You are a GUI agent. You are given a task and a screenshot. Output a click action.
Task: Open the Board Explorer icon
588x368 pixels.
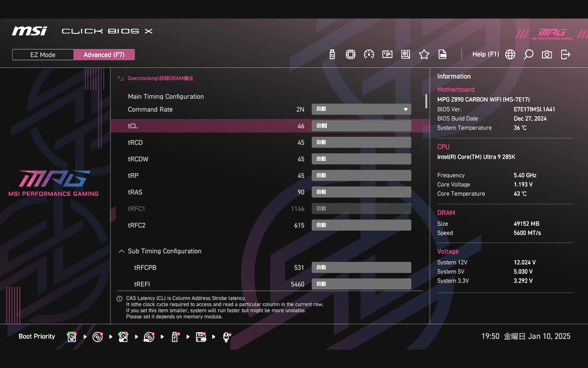[405, 54]
